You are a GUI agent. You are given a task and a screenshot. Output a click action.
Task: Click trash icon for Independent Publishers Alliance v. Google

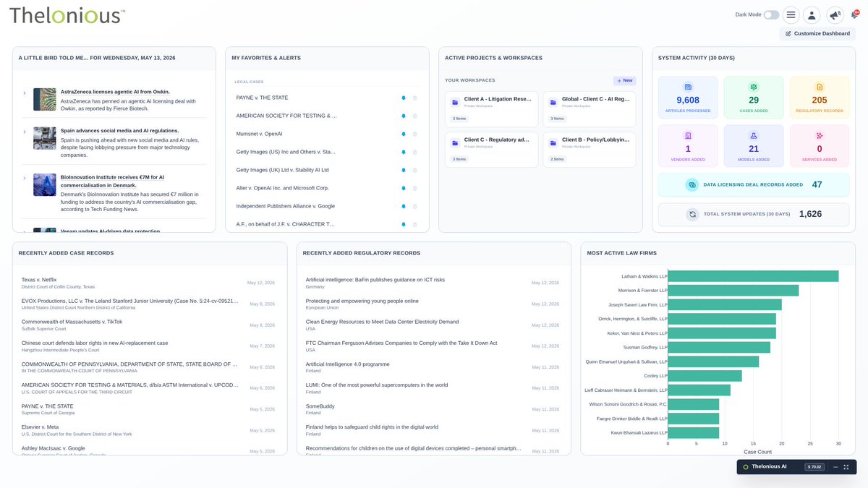(x=415, y=206)
